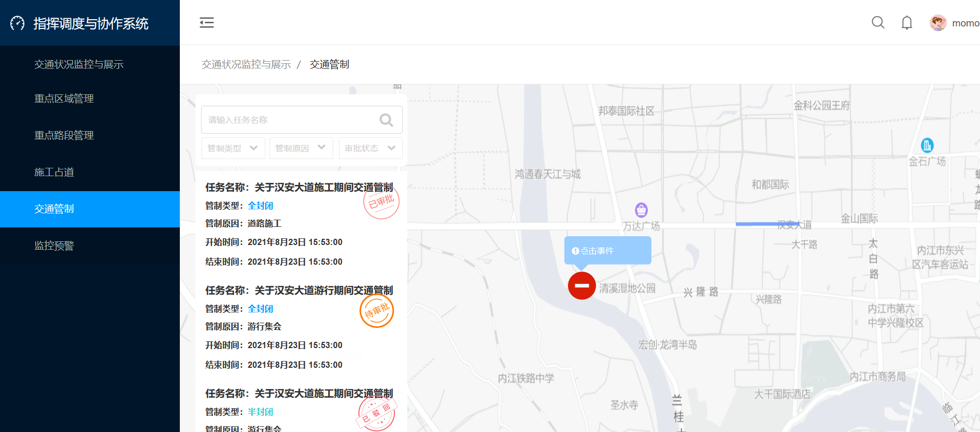Screen dimensions: 980x432
Task: Click 管制原因：道路施工 text
Action: (x=243, y=224)
